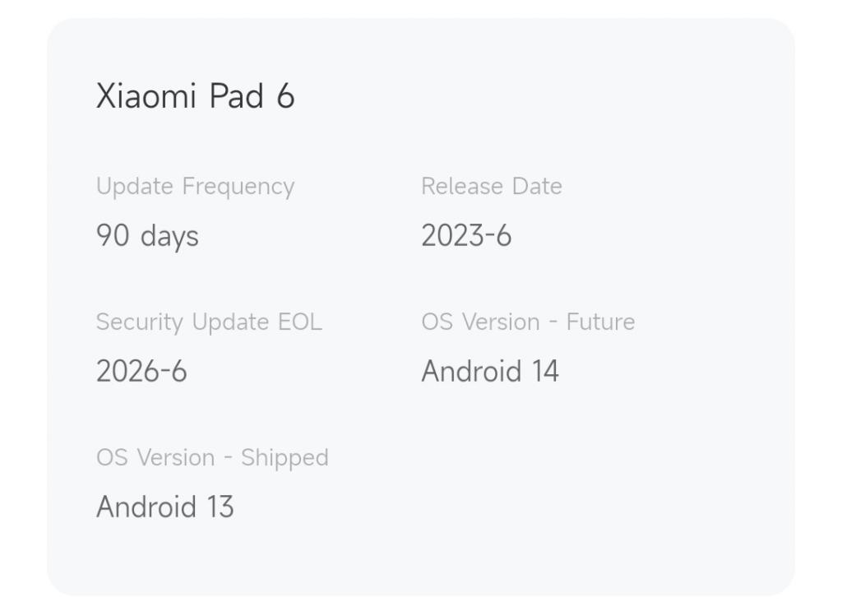842x616 pixels.
Task: Click the number 14 after Android
Action: (x=545, y=372)
